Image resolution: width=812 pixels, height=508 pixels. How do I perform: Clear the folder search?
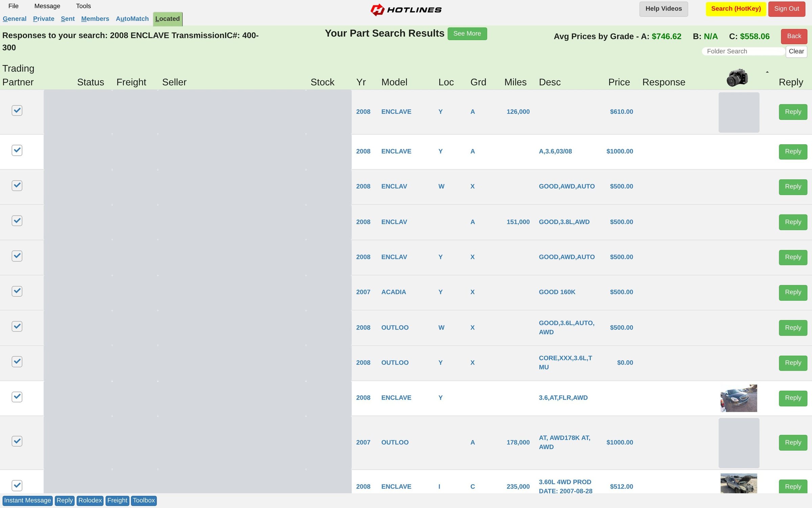[x=796, y=51]
